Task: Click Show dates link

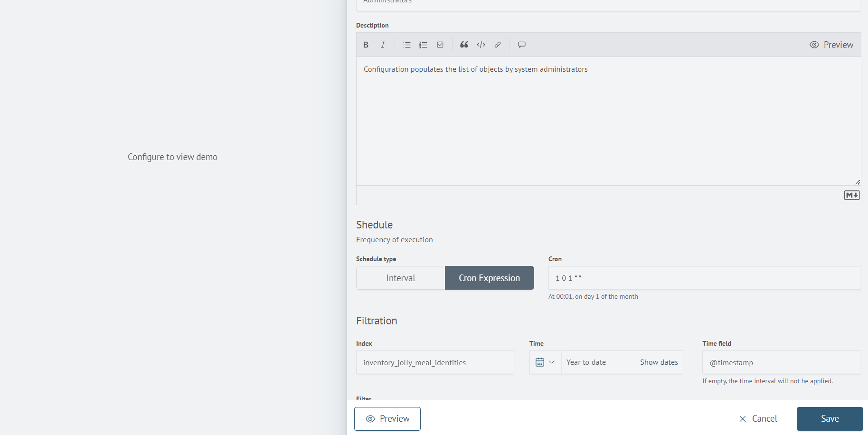Action: 659,362
